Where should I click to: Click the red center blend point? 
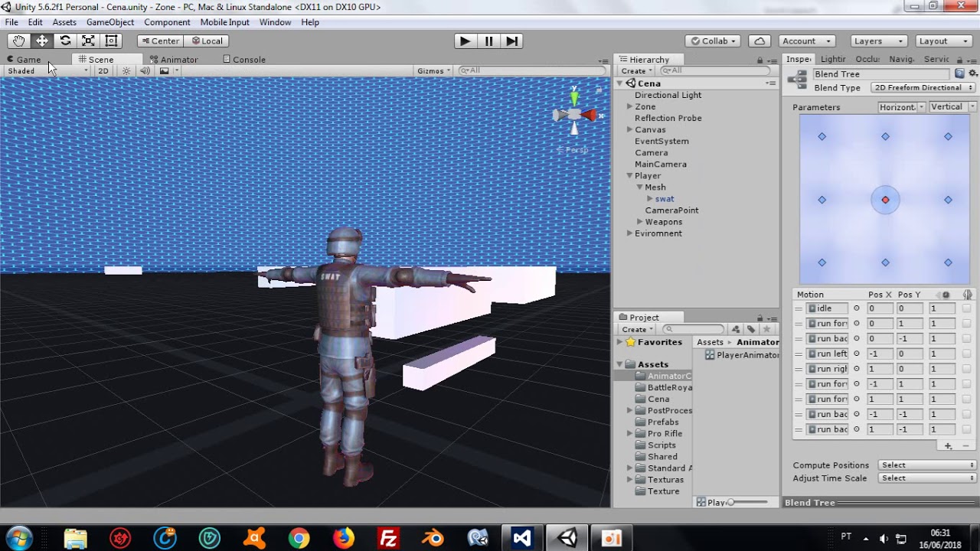[x=885, y=200]
